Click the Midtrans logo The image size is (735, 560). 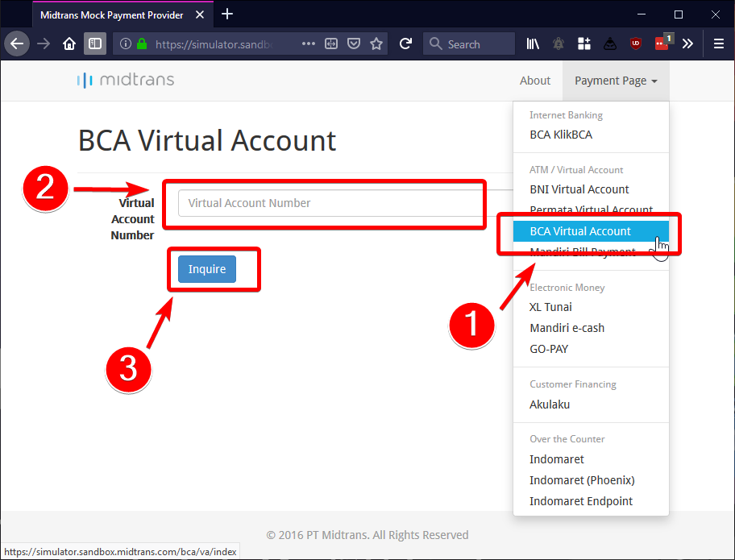pos(126,80)
